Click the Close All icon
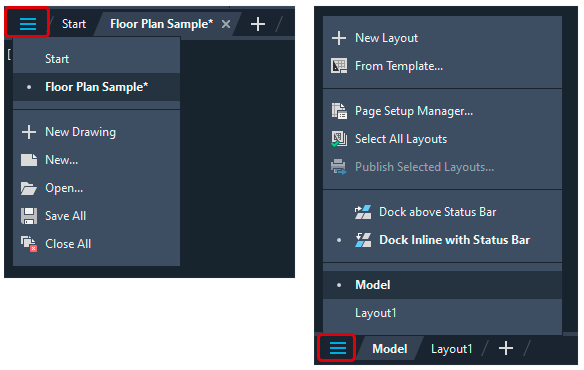The height and width of the screenshot is (370, 584). pyautogui.click(x=29, y=244)
